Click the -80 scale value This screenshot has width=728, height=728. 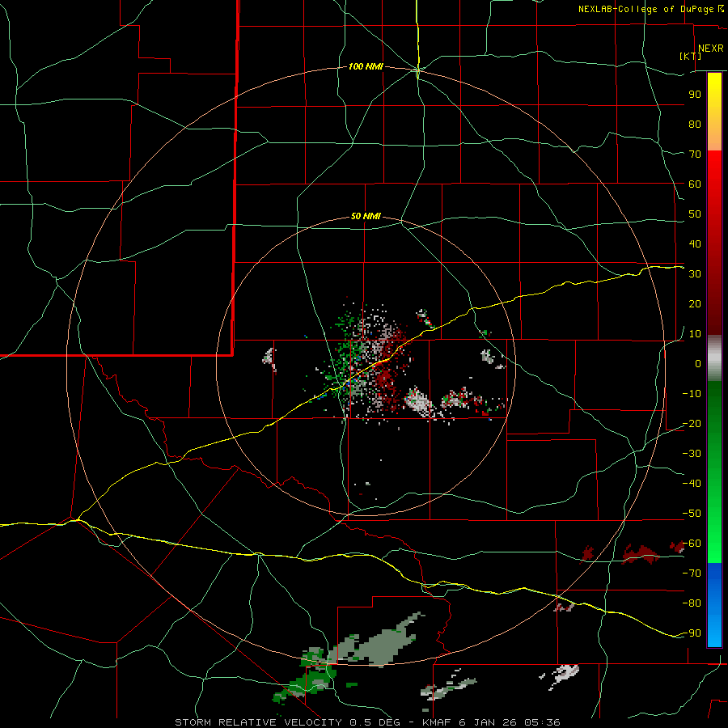[692, 603]
